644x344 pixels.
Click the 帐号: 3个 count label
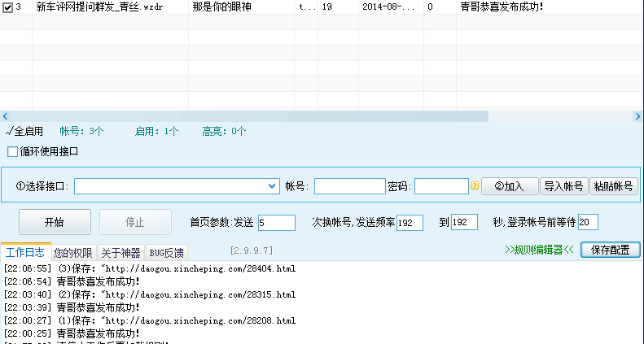[x=81, y=131]
